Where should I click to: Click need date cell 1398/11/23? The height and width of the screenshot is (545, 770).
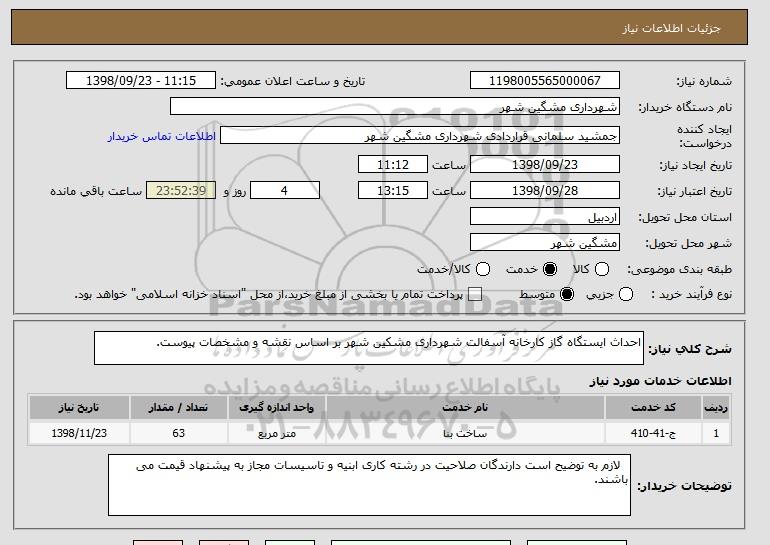79,433
